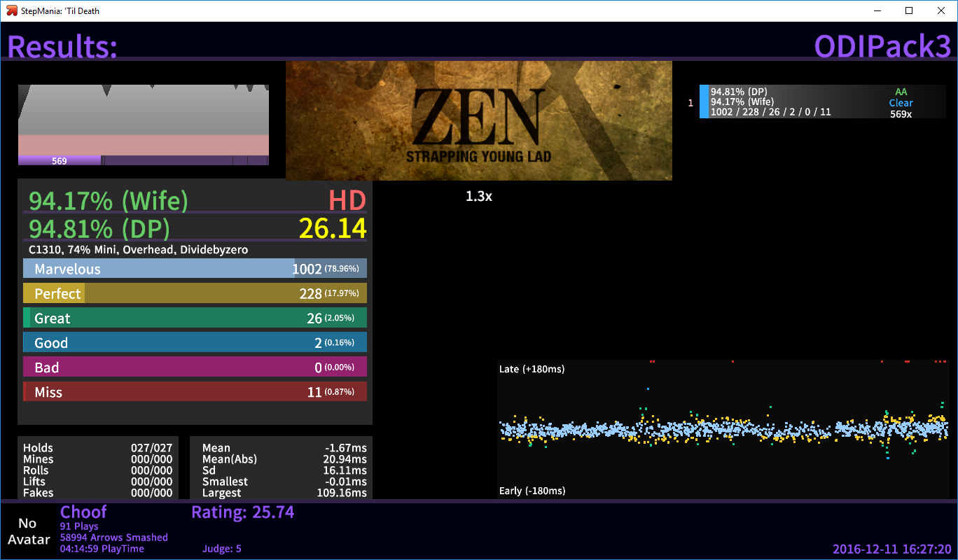Click the Great judgment bar

(x=195, y=318)
